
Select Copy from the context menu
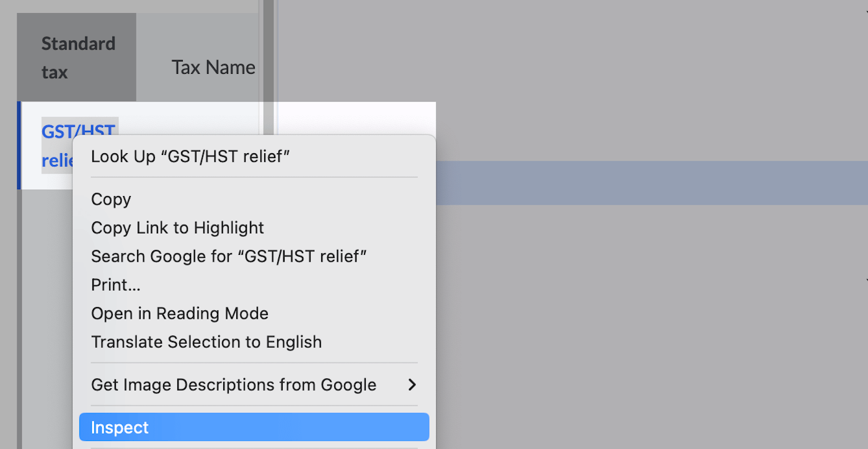point(111,199)
